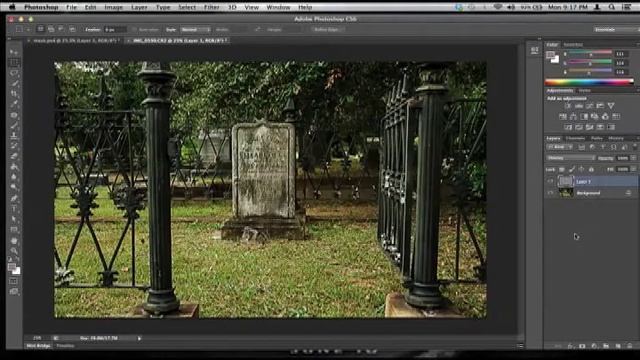Click the Refine Edge button
This screenshot has height=360, width=640.
point(327,30)
